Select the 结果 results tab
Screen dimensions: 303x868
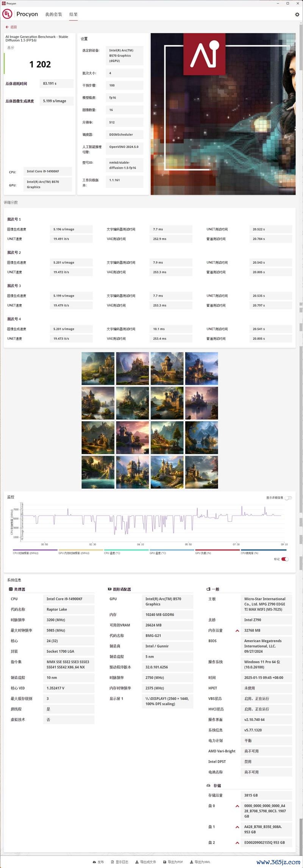[73, 14]
